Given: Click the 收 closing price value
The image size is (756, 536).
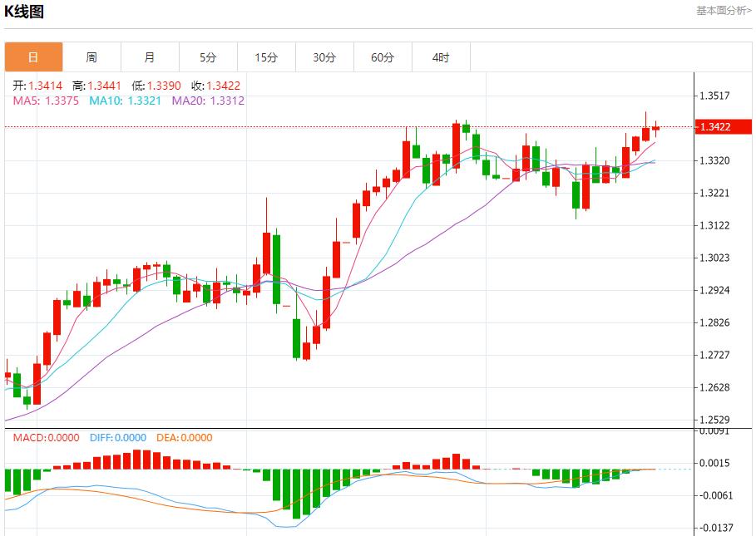Looking at the screenshot, I should pyautogui.click(x=217, y=86).
